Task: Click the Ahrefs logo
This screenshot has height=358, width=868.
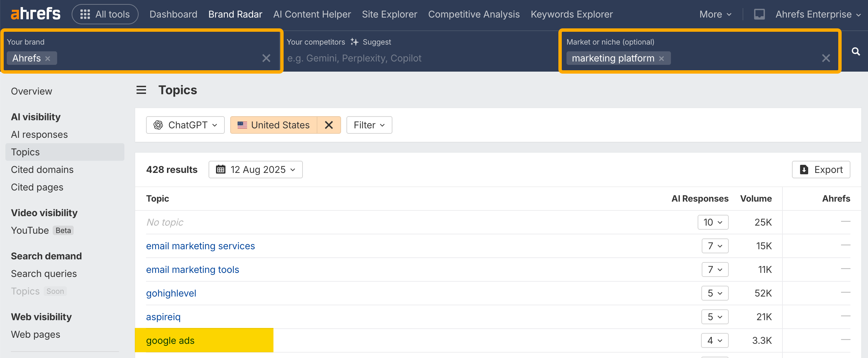Action: click(x=35, y=14)
